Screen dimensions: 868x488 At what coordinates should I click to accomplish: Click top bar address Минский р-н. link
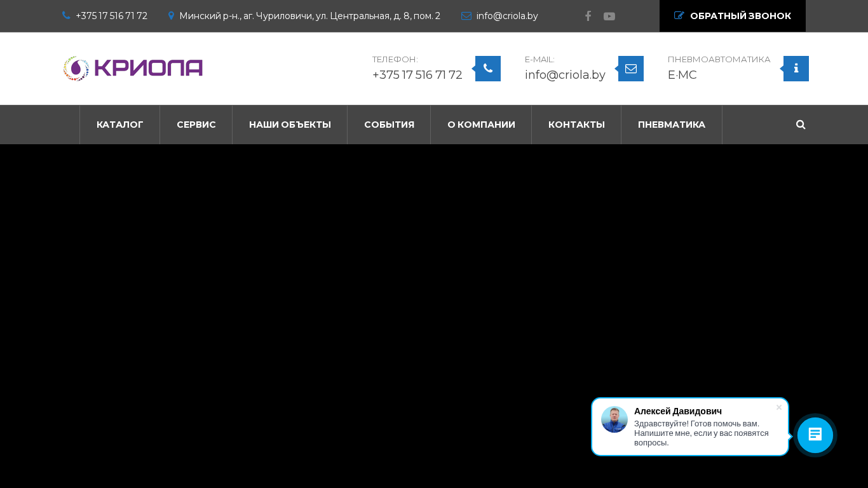[x=309, y=16]
